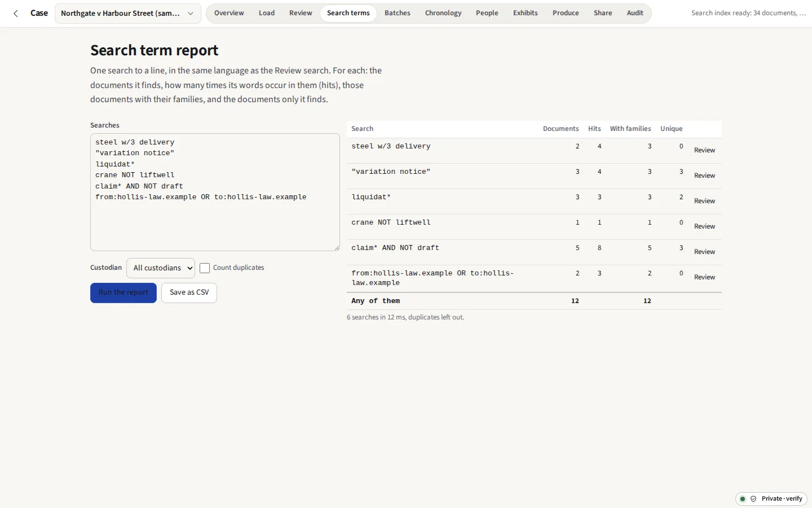
Task: Go back using the left arrow icon
Action: pyautogui.click(x=16, y=13)
